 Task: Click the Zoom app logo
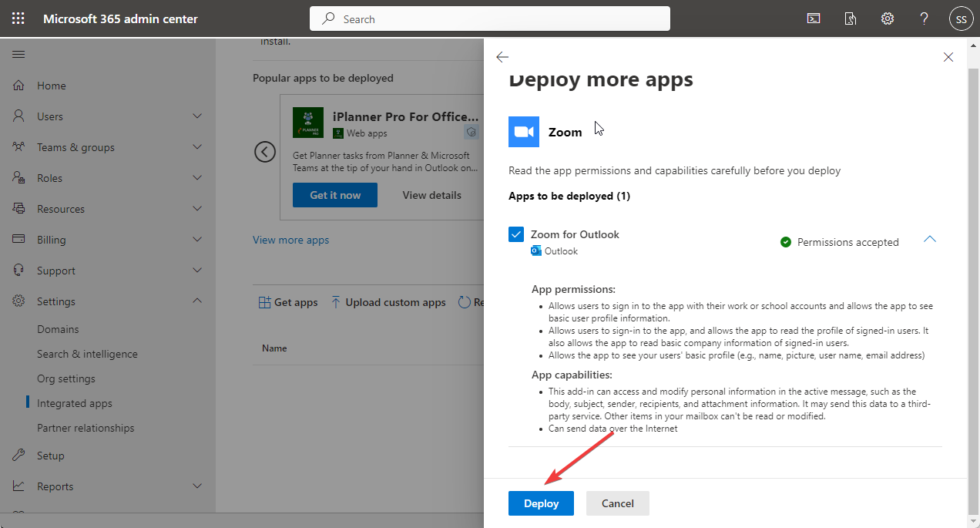[x=524, y=132]
